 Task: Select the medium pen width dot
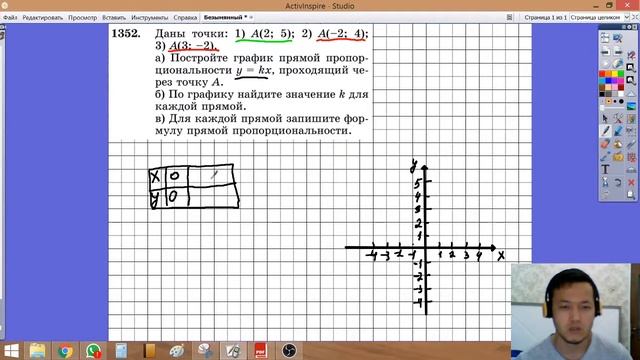pos(615,101)
